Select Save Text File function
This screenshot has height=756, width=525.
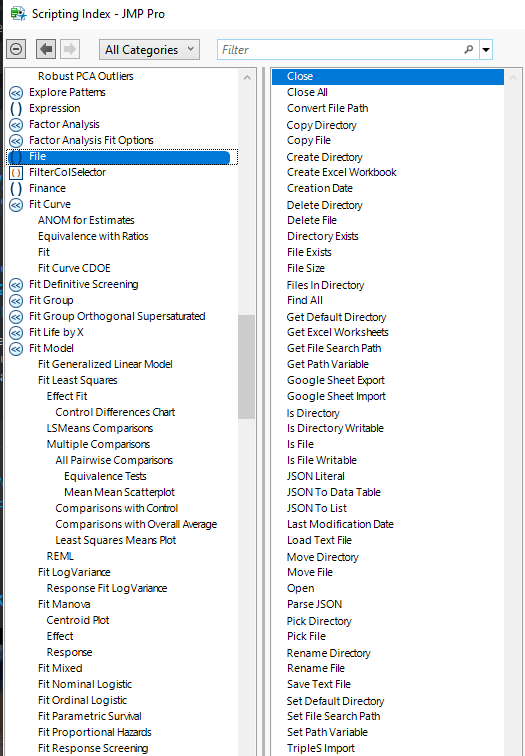[x=319, y=684]
